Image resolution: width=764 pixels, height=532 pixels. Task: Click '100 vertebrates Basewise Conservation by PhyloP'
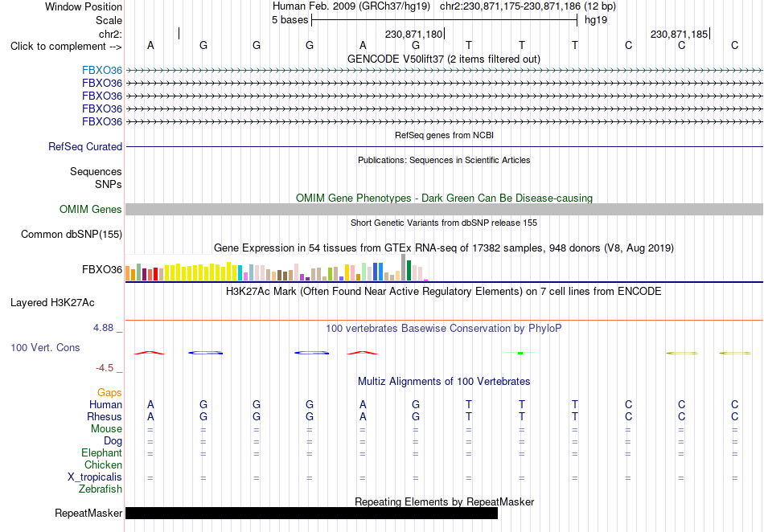click(444, 328)
